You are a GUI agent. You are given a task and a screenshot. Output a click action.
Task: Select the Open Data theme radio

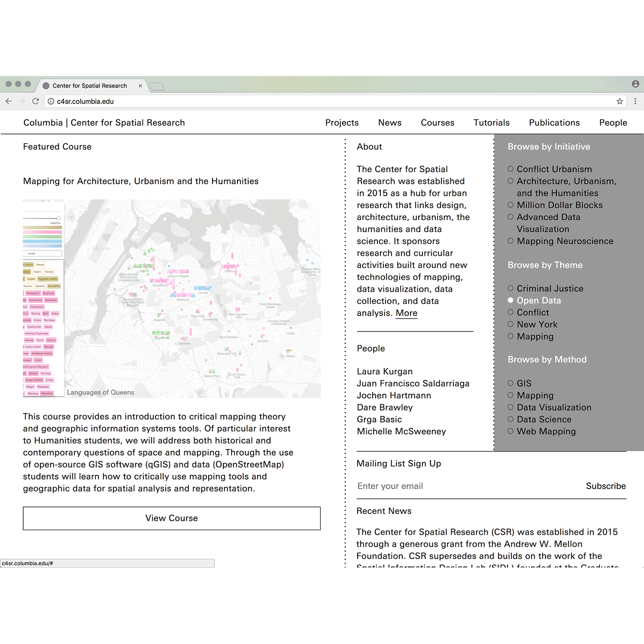(510, 301)
